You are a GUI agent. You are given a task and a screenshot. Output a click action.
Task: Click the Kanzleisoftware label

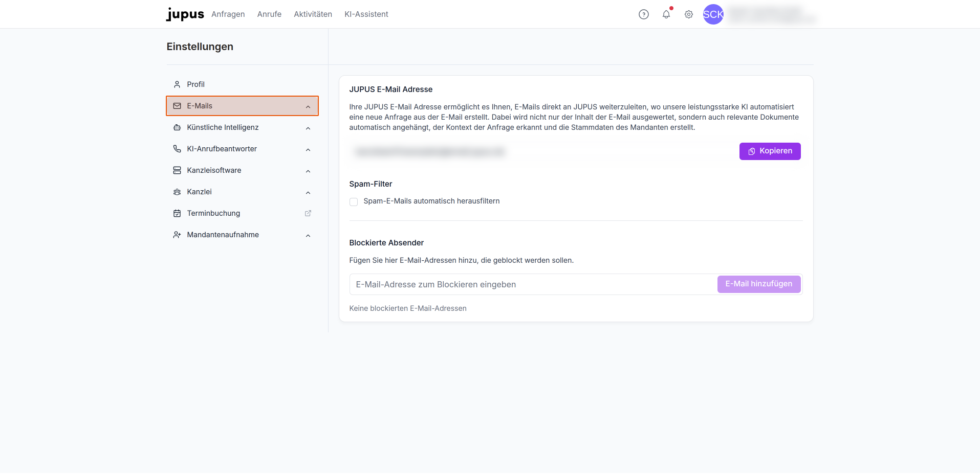point(214,170)
